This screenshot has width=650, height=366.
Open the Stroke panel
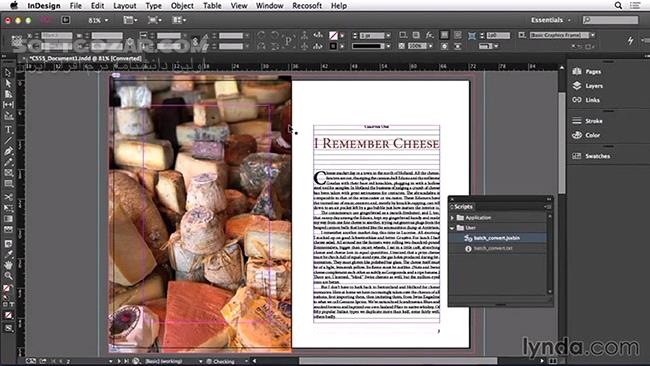587,121
